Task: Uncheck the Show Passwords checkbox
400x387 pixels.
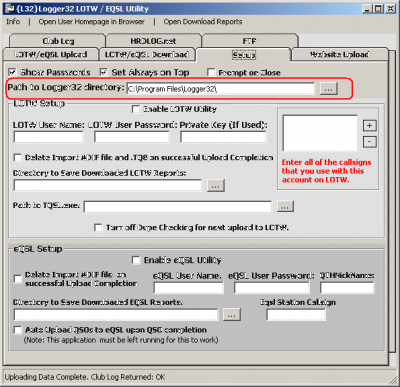Action: pos(12,72)
